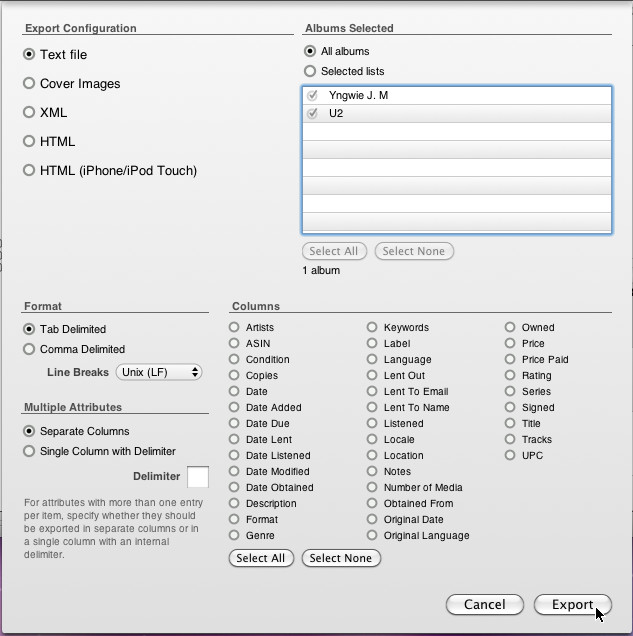This screenshot has width=633, height=636.
Task: Select the Text file export option
Action: 29,54
